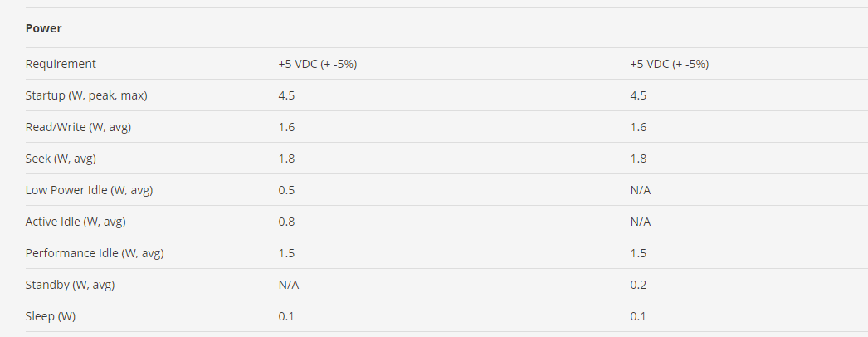Click the first-column 1.6 Read/Write value
Screen dimensions: 868x337
(287, 127)
